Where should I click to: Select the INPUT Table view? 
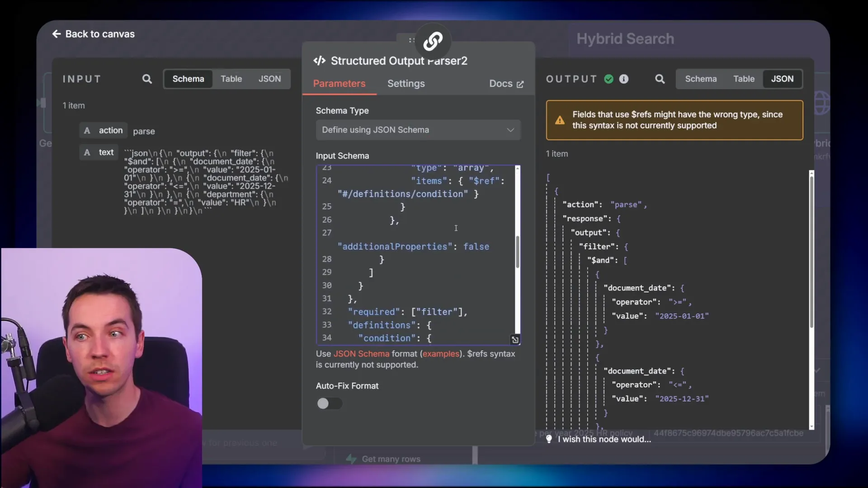click(x=231, y=79)
